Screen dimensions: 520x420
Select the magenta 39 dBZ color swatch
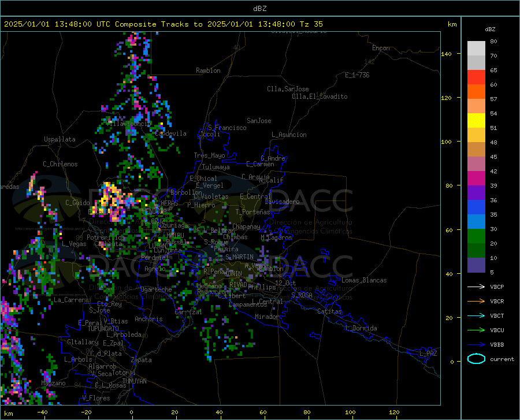pyautogui.click(x=476, y=179)
